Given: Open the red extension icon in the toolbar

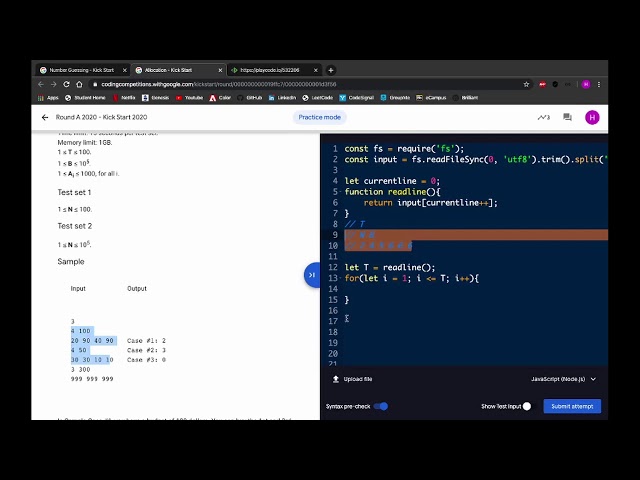Looking at the screenshot, I should pos(542,84).
